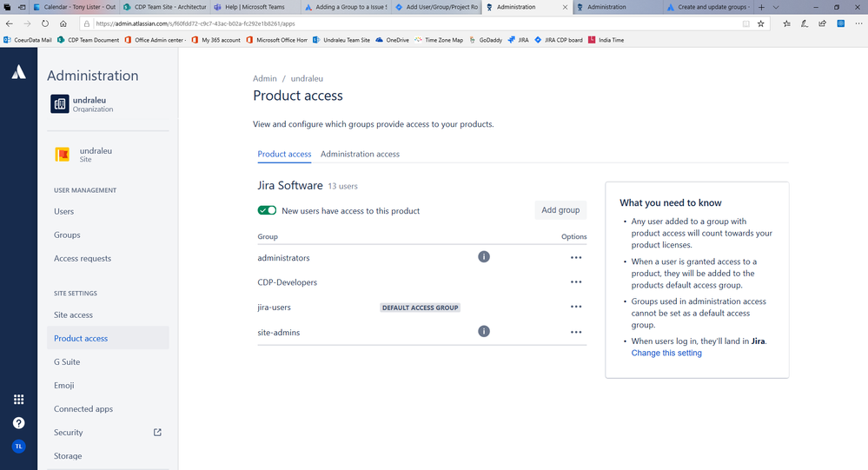This screenshot has width=868, height=470.
Task: Switch to the Administration access tab
Action: click(360, 154)
